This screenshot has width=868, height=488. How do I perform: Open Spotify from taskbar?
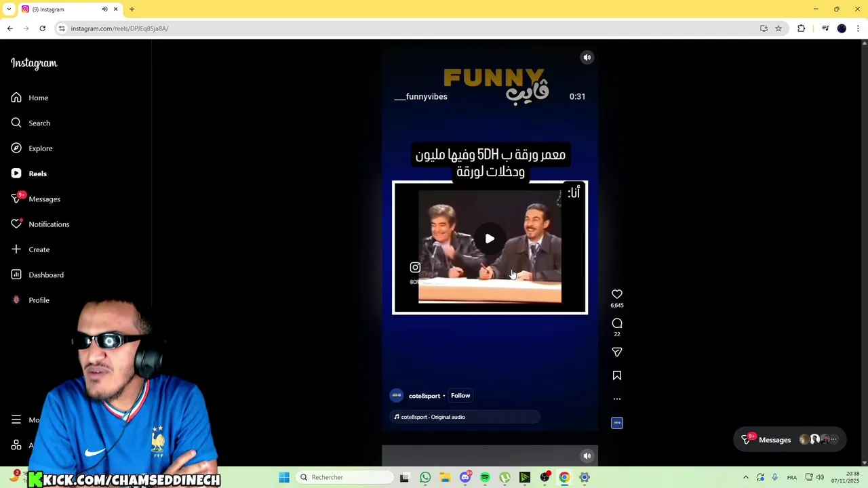point(485,477)
